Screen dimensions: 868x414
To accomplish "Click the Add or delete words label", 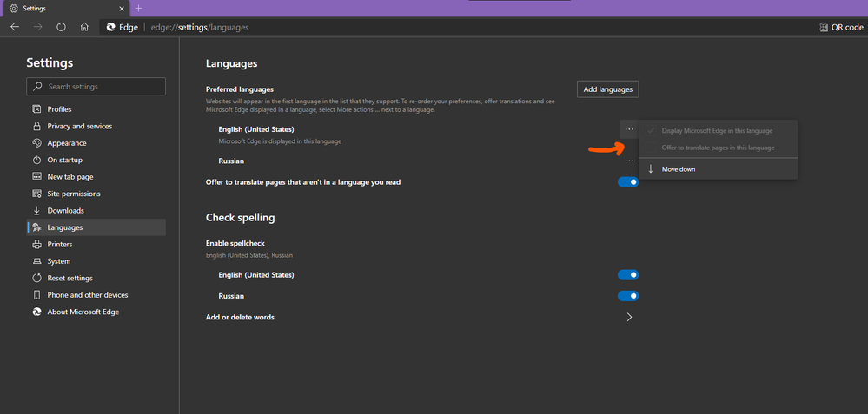I will pyautogui.click(x=241, y=318).
